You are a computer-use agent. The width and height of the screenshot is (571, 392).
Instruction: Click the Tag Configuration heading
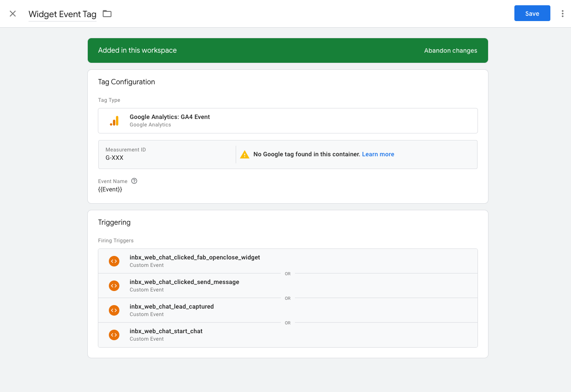[126, 82]
